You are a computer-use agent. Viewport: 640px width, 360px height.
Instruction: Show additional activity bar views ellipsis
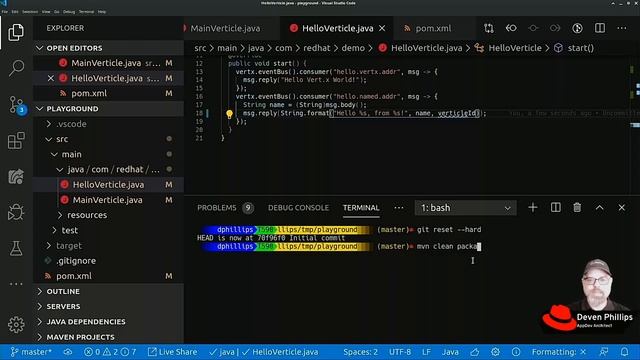coord(16,284)
